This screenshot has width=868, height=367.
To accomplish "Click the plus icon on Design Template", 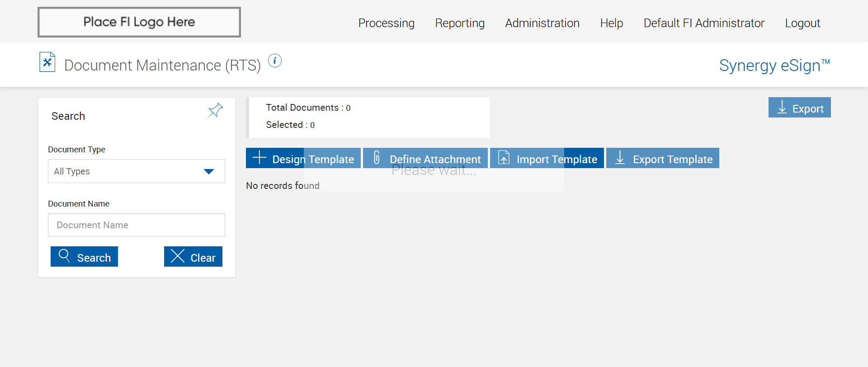I will pos(259,158).
